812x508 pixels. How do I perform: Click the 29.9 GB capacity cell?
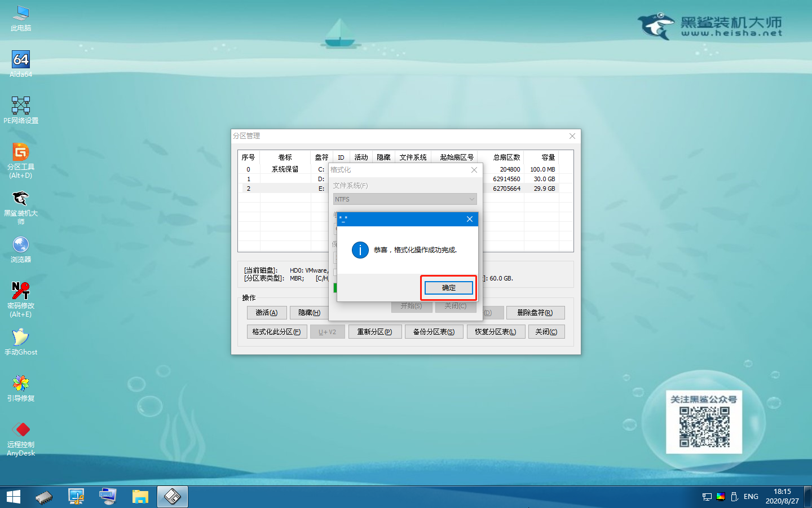coord(544,189)
